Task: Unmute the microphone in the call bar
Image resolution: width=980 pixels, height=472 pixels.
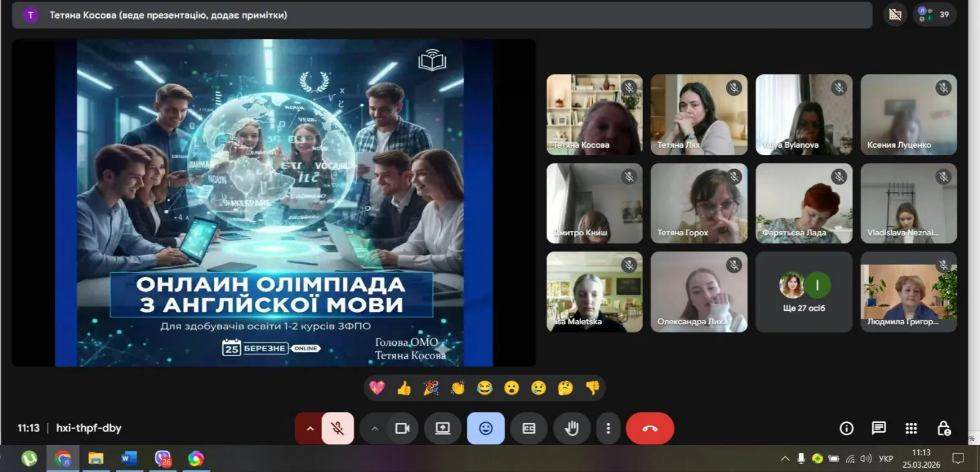Action: pos(337,428)
